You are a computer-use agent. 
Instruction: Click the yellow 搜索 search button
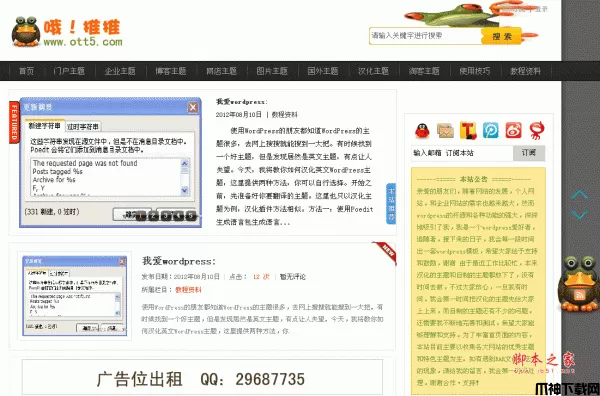coord(502,36)
